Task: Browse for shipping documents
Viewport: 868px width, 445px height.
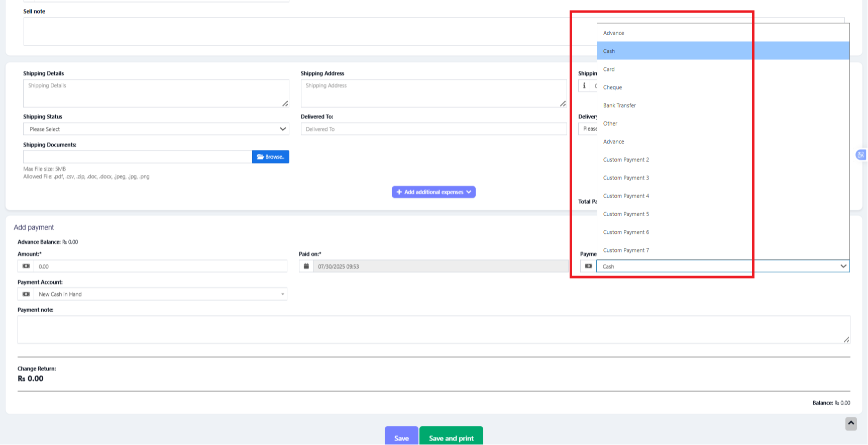Action: pos(270,157)
